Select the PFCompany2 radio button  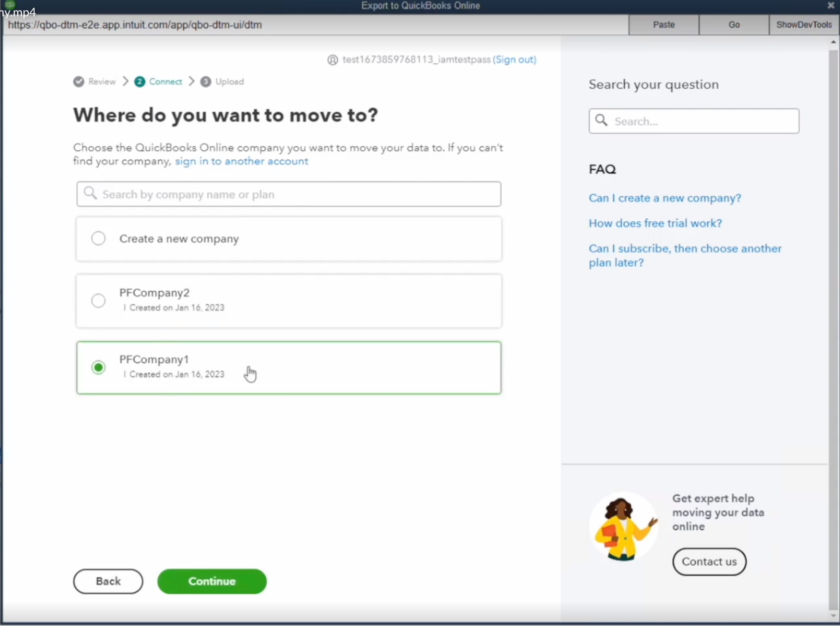point(98,301)
